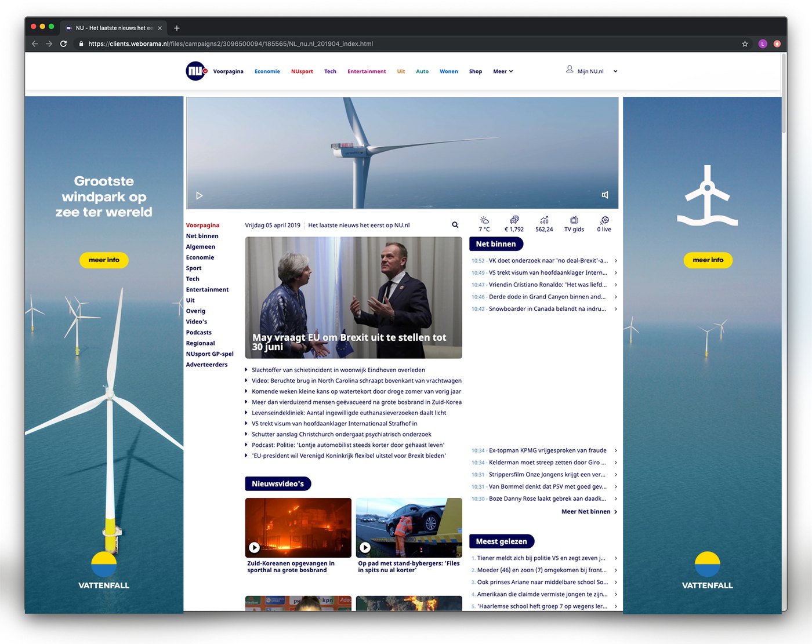Open the Nieuwsvideo's section header
Screen dimensions: 812x644
pyautogui.click(x=278, y=483)
